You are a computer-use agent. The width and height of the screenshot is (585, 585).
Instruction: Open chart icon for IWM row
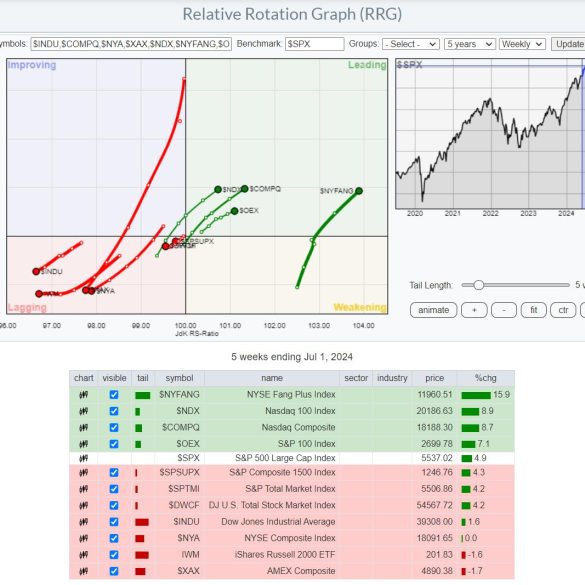click(84, 555)
